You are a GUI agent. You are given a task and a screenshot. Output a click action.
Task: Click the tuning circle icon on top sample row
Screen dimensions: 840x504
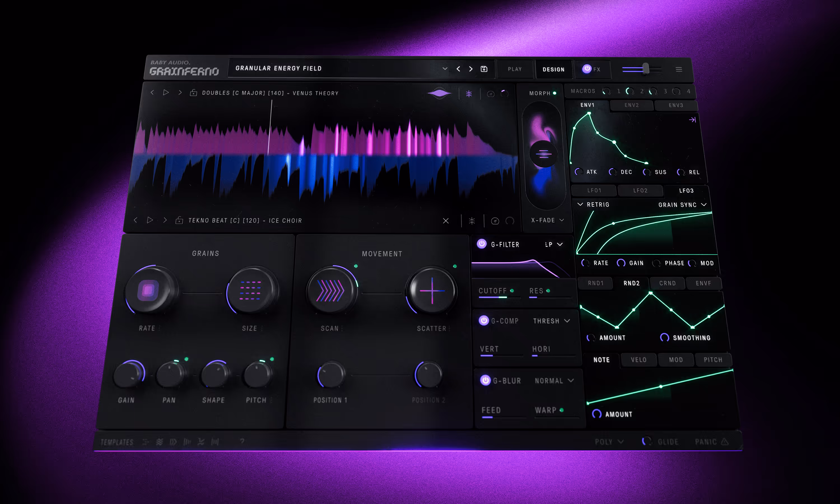(x=491, y=94)
